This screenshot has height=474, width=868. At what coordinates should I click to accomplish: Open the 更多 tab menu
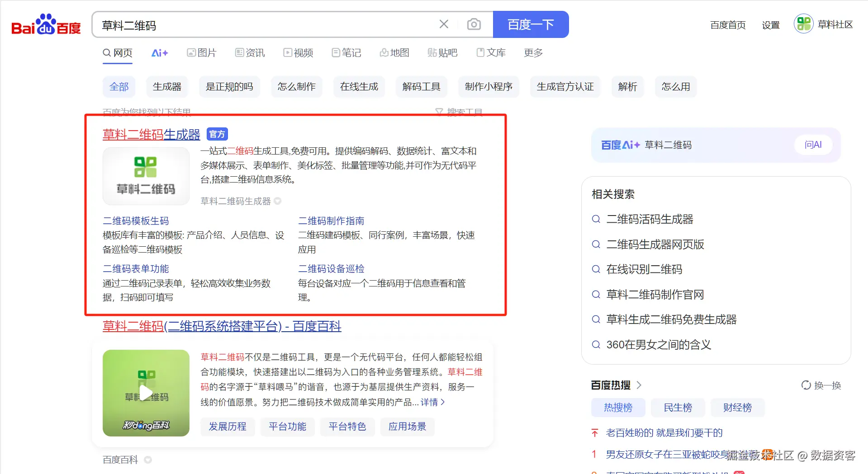(533, 53)
